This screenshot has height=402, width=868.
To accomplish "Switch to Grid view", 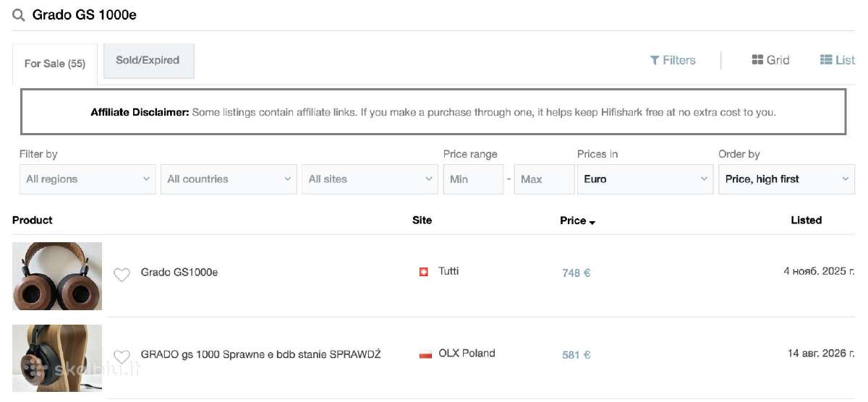I will [x=770, y=60].
